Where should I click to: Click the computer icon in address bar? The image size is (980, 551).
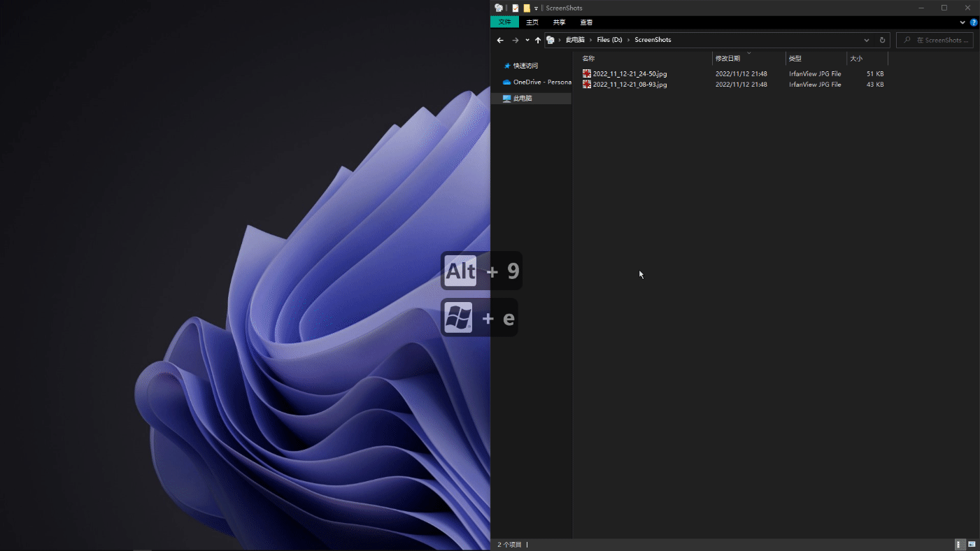coord(551,40)
